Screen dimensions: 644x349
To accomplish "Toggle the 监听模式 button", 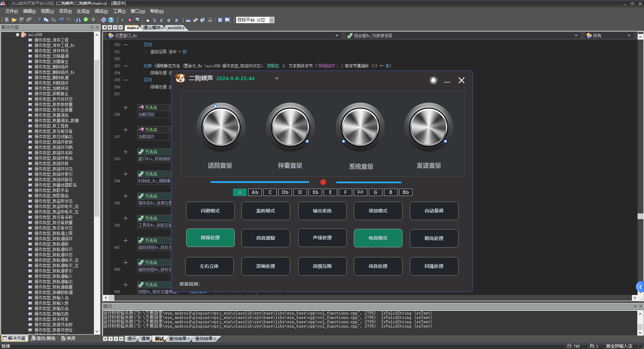I will 266,211.
